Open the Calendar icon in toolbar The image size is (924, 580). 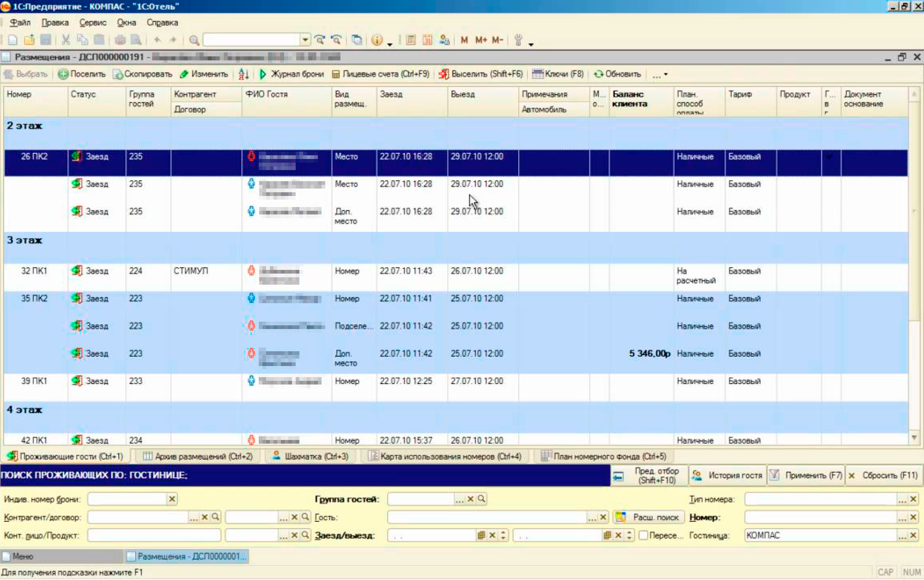(427, 40)
